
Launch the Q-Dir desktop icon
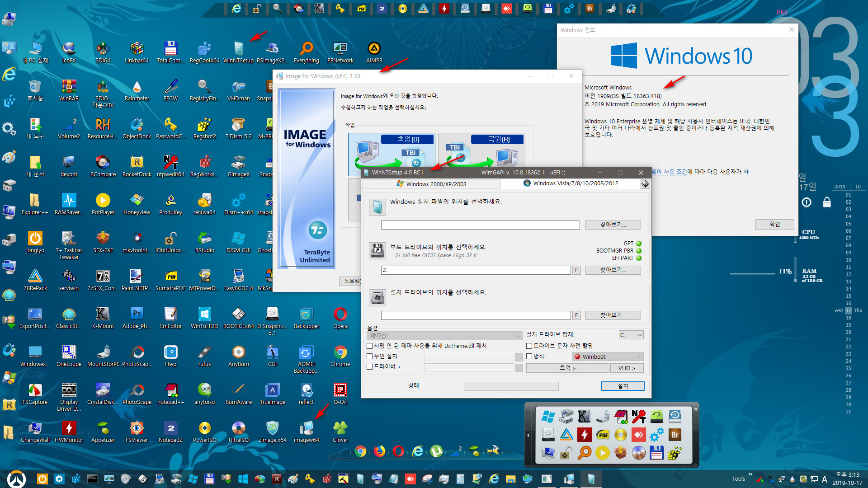pyautogui.click(x=340, y=394)
